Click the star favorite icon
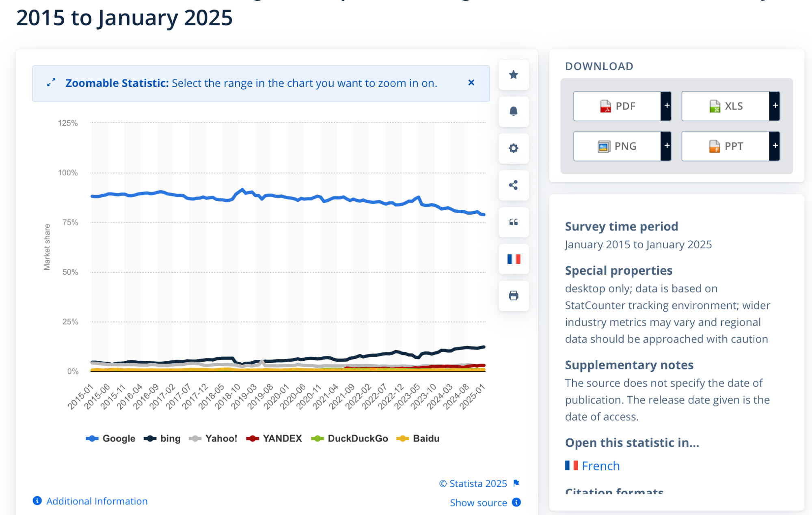 pos(513,75)
